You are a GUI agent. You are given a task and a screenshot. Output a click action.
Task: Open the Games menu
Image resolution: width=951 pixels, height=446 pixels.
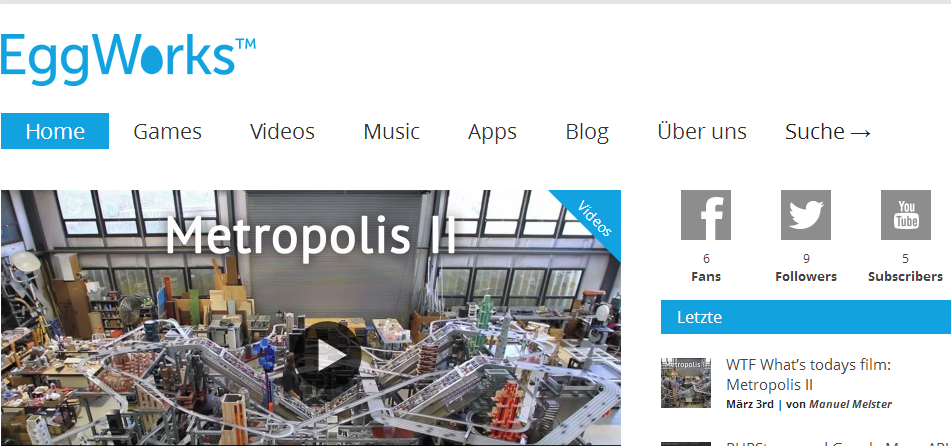click(x=167, y=131)
